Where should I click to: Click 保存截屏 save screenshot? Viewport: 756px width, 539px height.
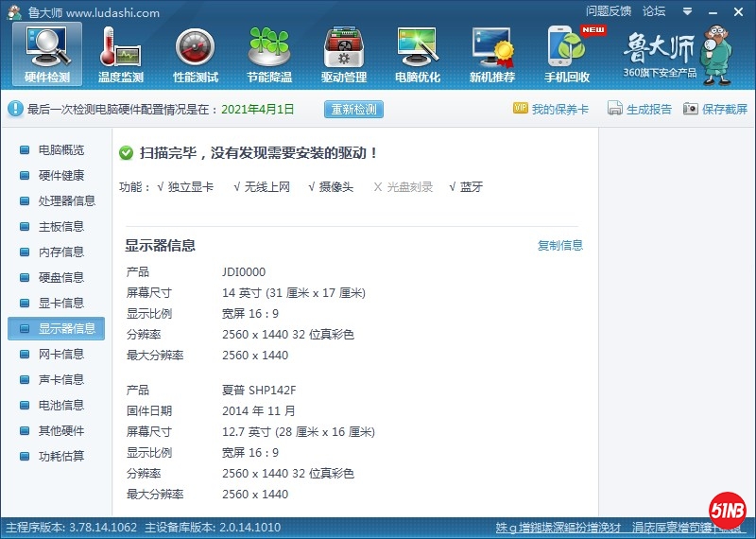tap(715, 109)
